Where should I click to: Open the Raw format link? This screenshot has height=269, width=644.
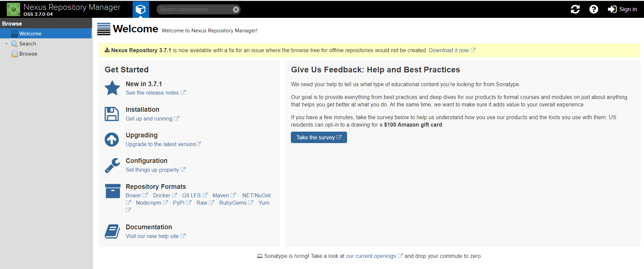pyautogui.click(x=202, y=203)
